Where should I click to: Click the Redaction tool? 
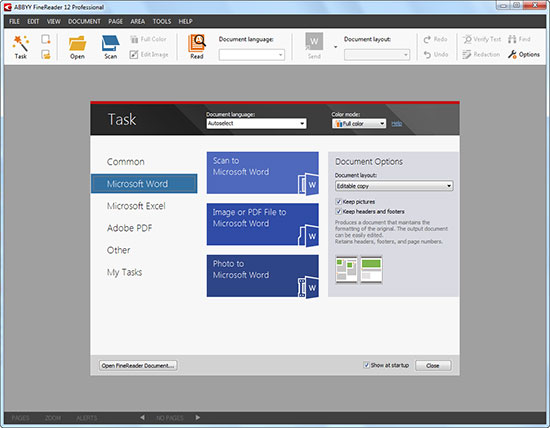click(481, 54)
